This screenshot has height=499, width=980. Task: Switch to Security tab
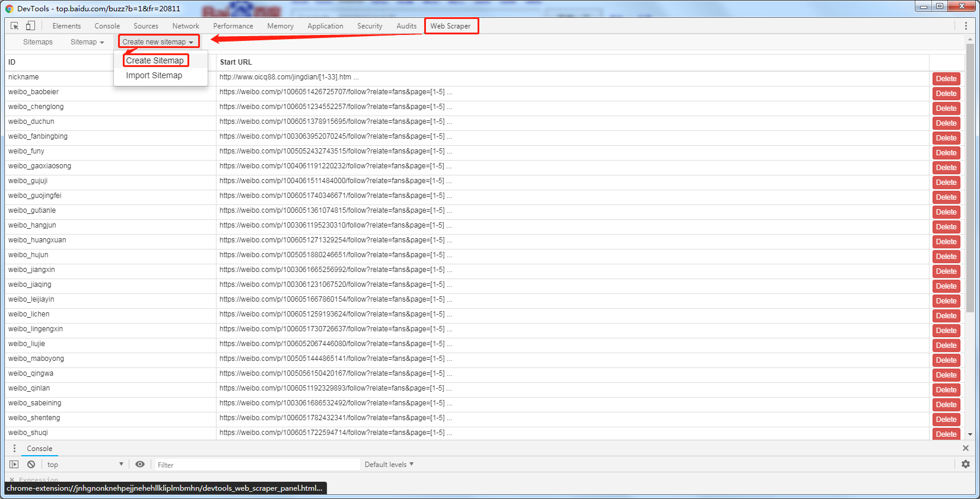370,26
